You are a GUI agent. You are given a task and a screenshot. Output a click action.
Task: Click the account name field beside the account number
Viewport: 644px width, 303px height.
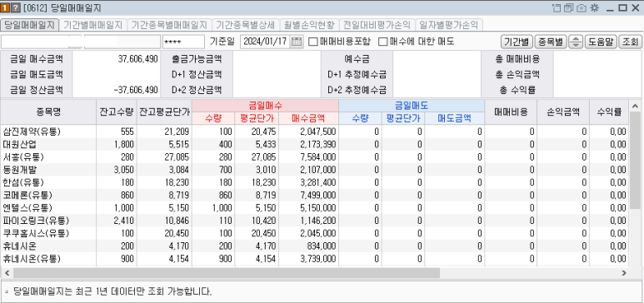(122, 42)
